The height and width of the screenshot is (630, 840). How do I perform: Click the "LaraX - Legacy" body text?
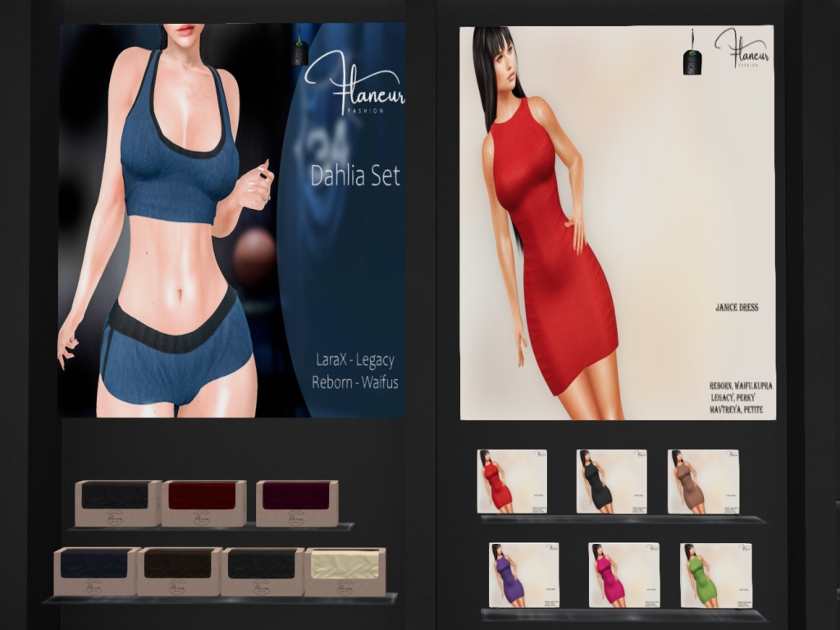click(355, 360)
